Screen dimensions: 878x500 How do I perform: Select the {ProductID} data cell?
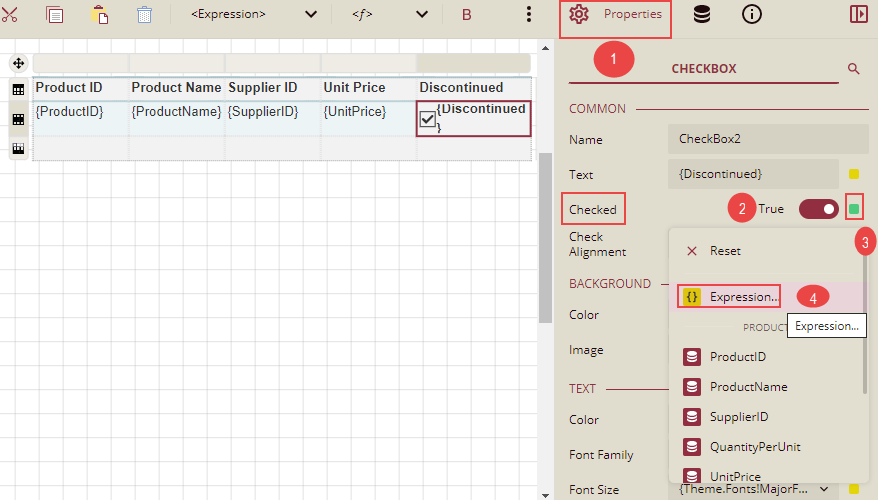tap(81, 118)
